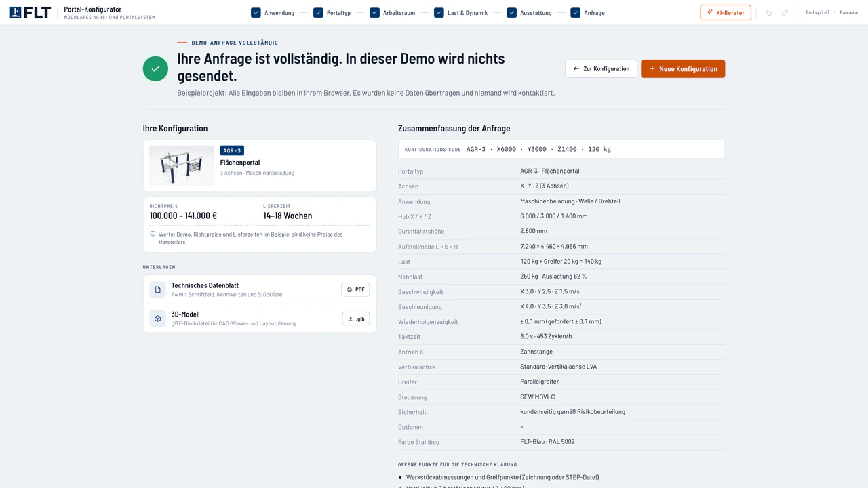Click the 3D-Modell title
Screen dimensions: 868x488
click(185, 314)
